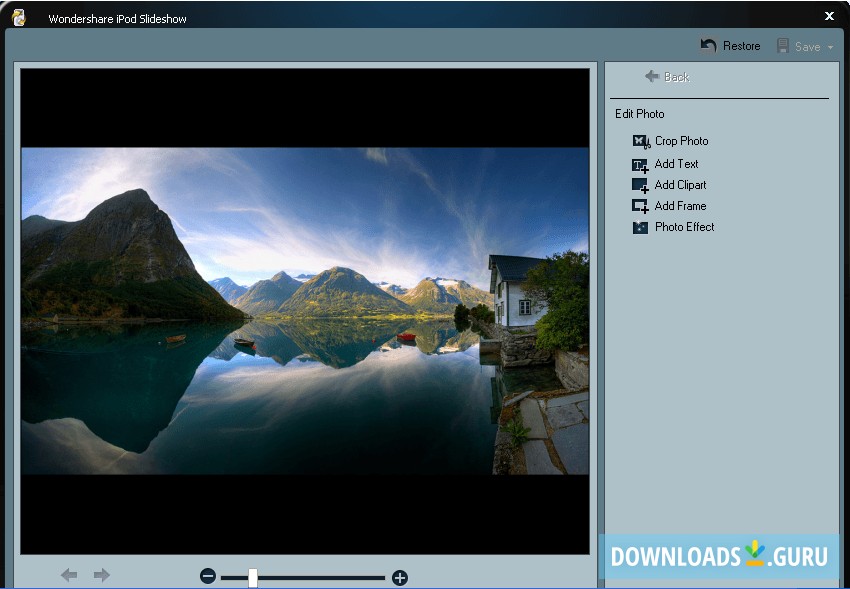Screen dimensions: 850x589
Task: Click the zoom slider handle
Action: (253, 577)
